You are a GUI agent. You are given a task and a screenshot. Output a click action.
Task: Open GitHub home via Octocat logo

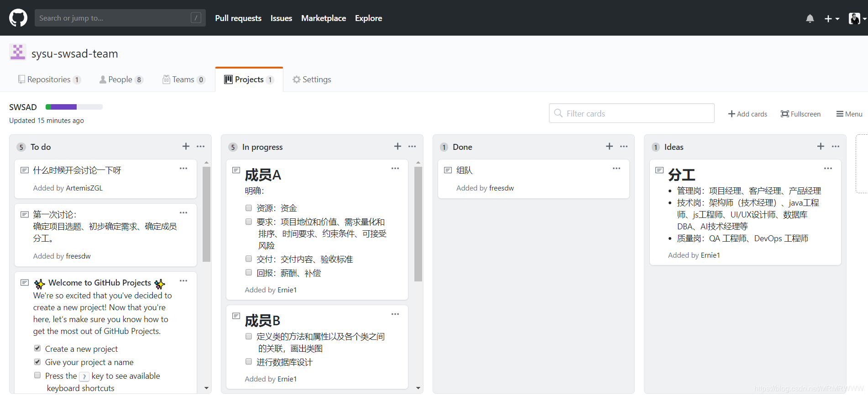point(18,18)
